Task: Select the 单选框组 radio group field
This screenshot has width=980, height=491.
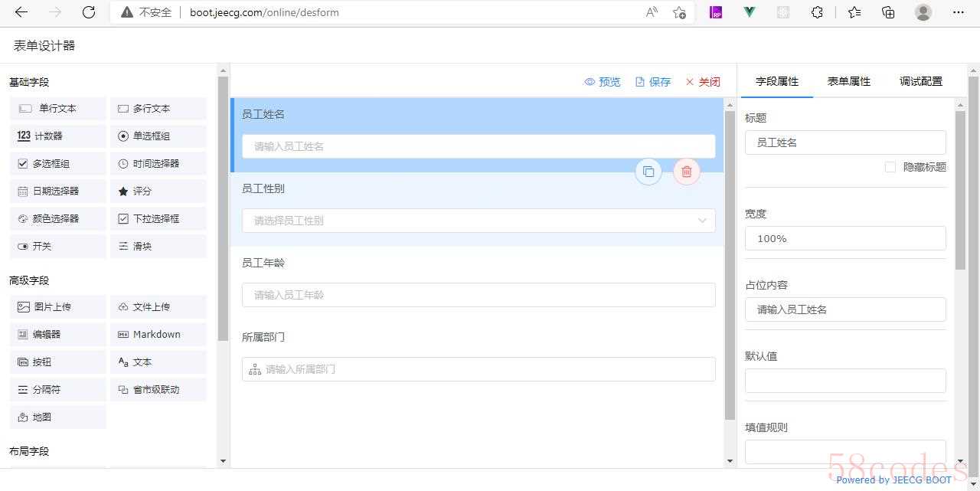Action: [158, 136]
